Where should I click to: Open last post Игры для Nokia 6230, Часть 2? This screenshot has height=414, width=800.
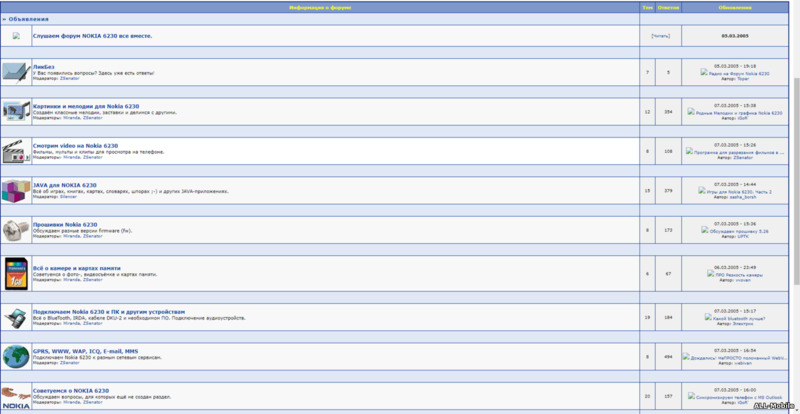(739, 192)
